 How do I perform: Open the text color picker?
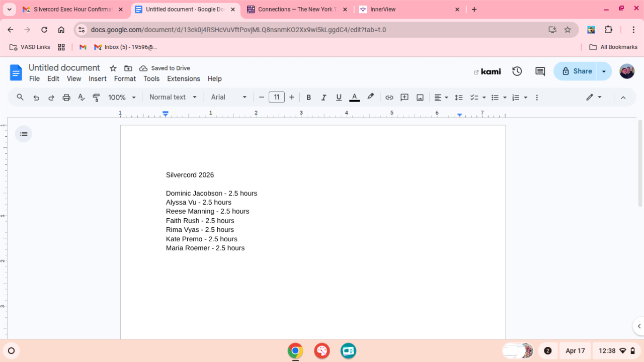click(x=354, y=97)
